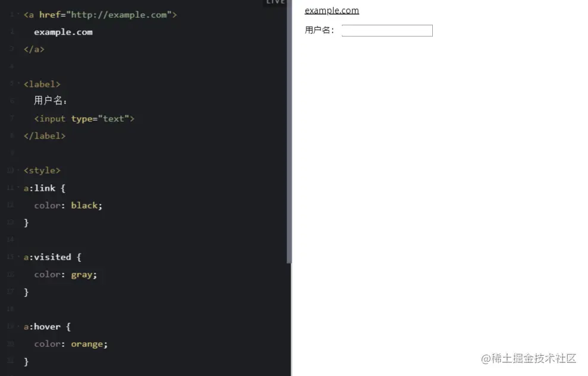Click the a:visited selector in code
588x376 pixels.
(47, 257)
